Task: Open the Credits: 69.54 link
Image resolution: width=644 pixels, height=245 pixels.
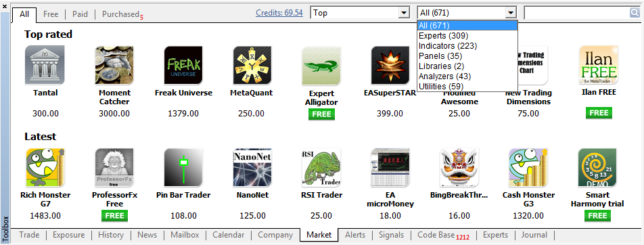Action: click(279, 13)
